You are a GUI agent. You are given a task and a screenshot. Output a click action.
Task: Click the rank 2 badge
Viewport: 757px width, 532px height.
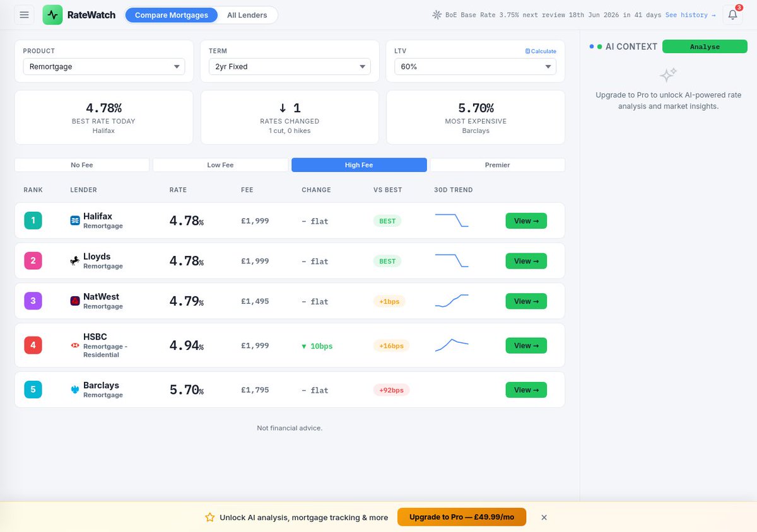click(x=33, y=261)
